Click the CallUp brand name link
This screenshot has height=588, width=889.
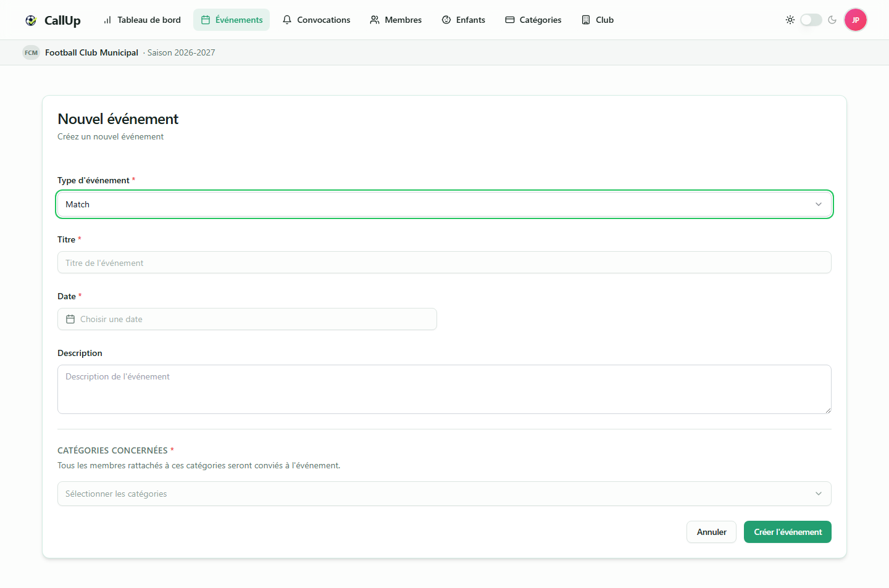62,20
